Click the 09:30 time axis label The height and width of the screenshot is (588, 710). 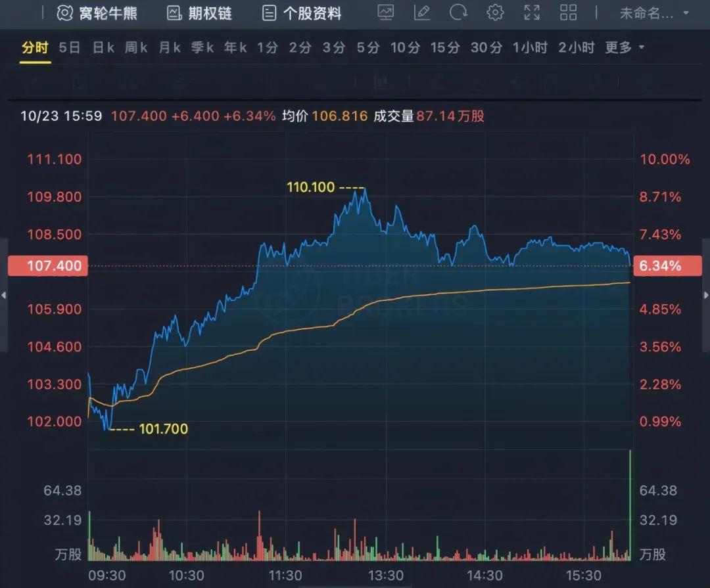(107, 576)
